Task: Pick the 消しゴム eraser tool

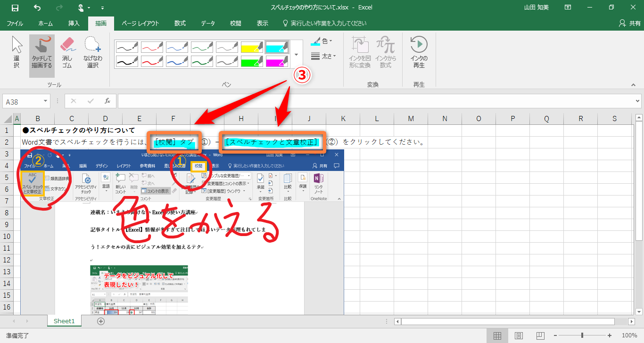Action: pyautogui.click(x=67, y=53)
